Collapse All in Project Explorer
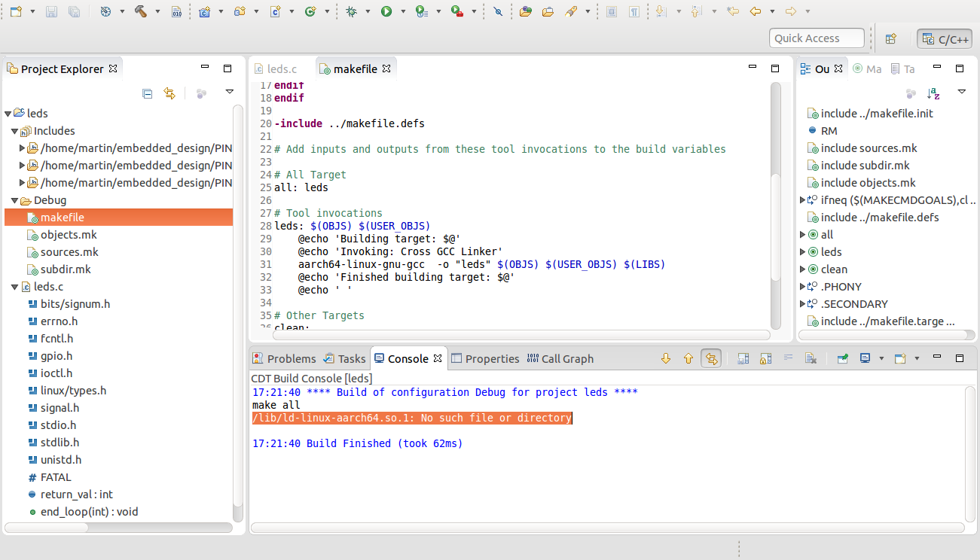The image size is (980, 560). pos(148,93)
